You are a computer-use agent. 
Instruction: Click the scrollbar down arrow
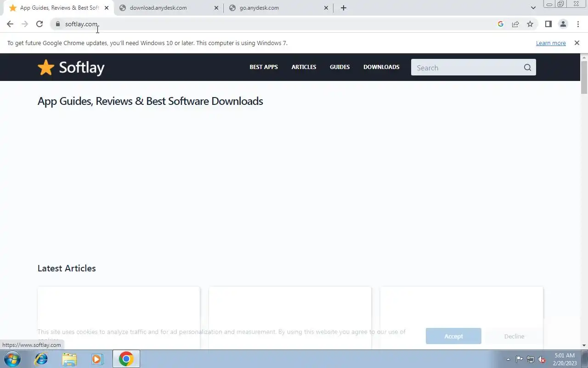pos(584,345)
